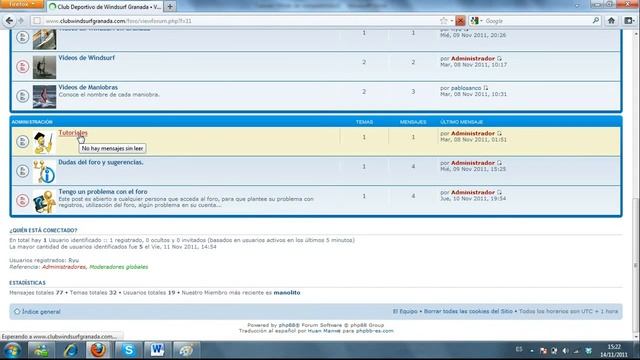The height and width of the screenshot is (360, 640).
Task: Select the Club Deportivo de Windsurf tab
Action: coord(105,7)
